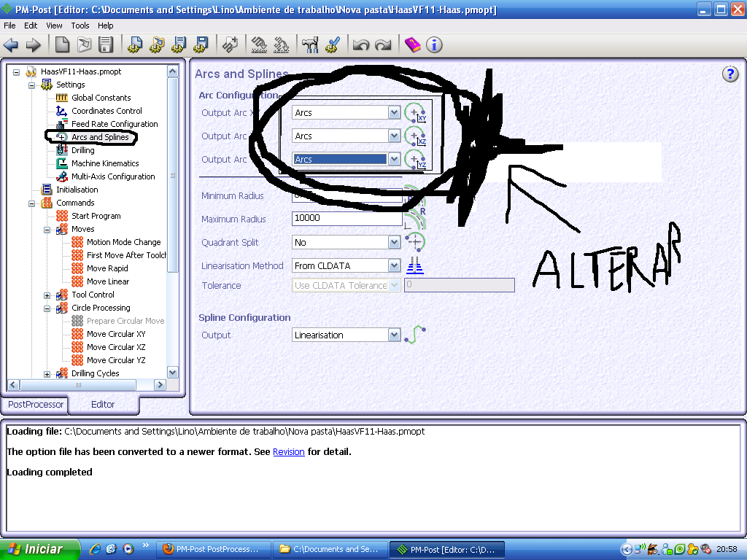Image resolution: width=747 pixels, height=560 pixels.
Task: Open the Help menu
Action: [105, 26]
